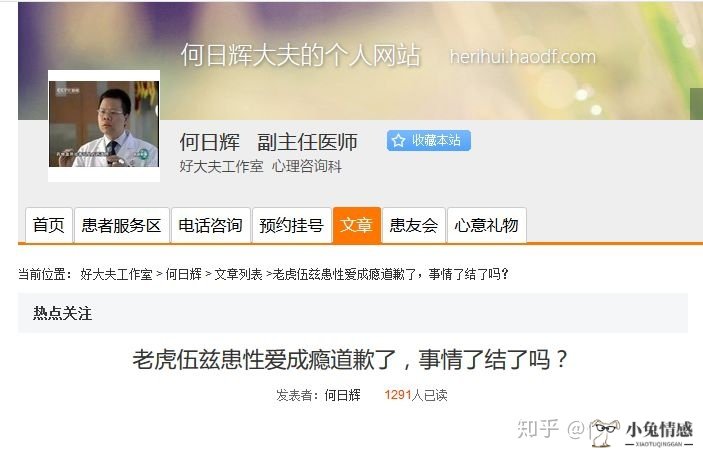Click the 何日辉 breadcrumb link
This screenshot has width=703, height=458.
point(183,274)
